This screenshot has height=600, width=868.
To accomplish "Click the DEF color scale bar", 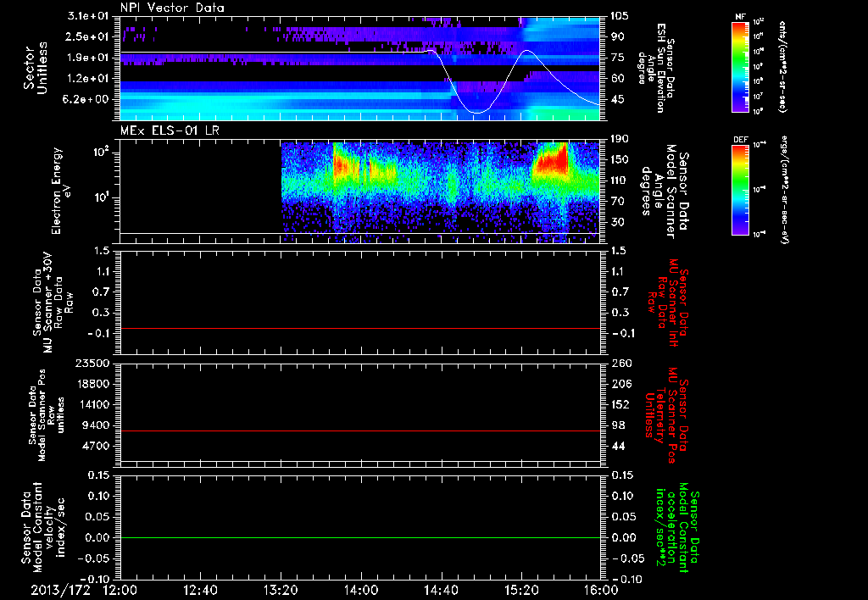I will 741,191.
